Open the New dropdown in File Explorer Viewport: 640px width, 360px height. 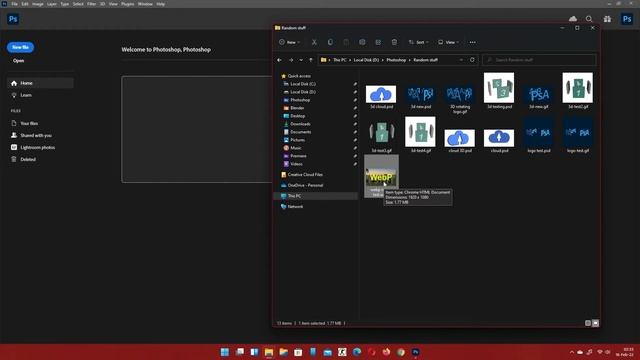click(289, 42)
